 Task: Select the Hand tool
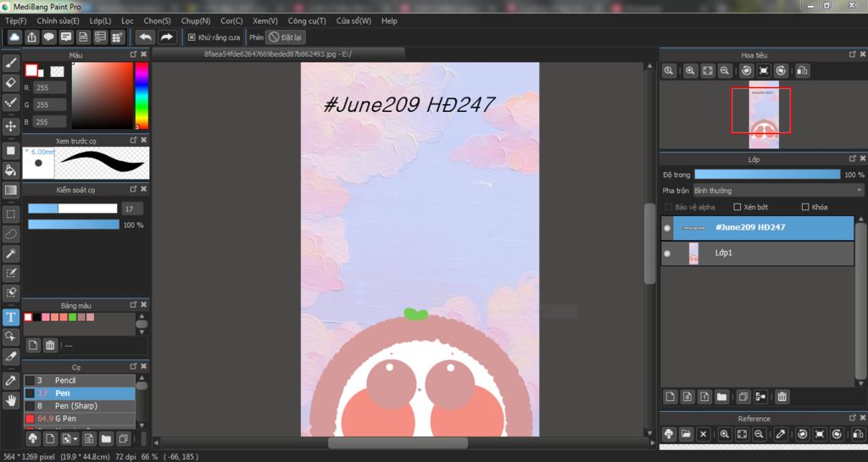(10, 400)
